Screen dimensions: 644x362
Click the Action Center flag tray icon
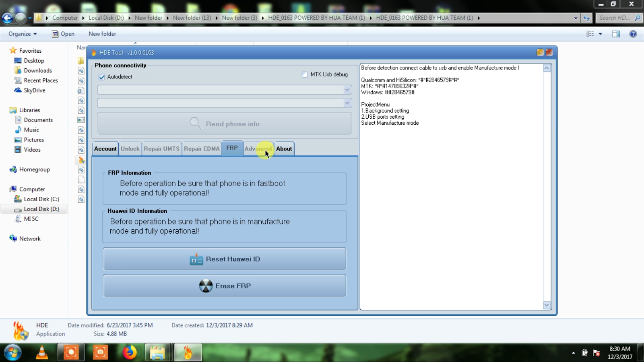coord(597,353)
